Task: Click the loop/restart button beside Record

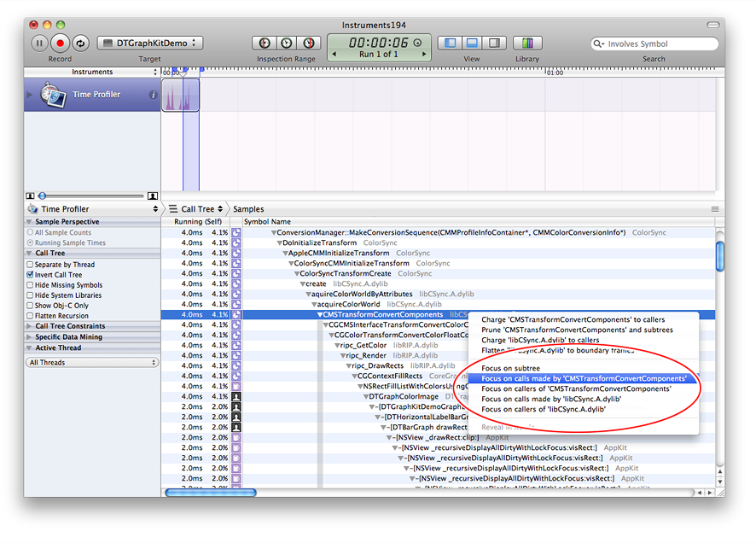Action: coord(80,43)
